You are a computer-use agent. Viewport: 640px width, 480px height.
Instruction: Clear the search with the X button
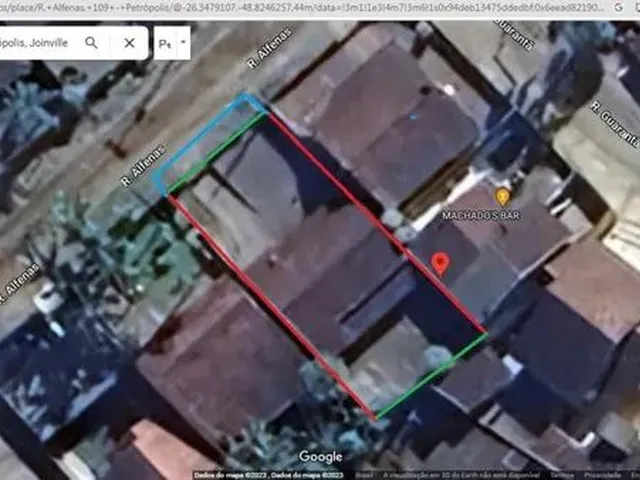129,43
